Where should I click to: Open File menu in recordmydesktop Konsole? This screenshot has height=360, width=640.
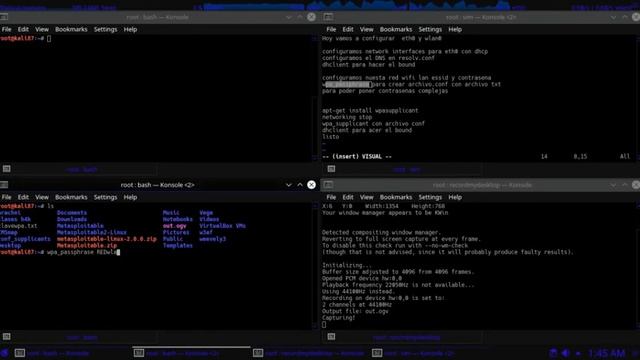click(331, 197)
